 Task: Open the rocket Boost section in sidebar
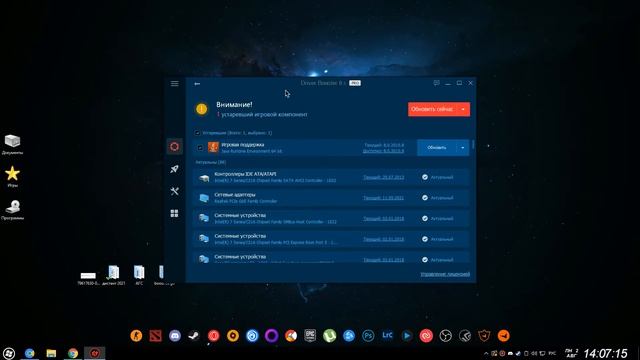(x=174, y=169)
